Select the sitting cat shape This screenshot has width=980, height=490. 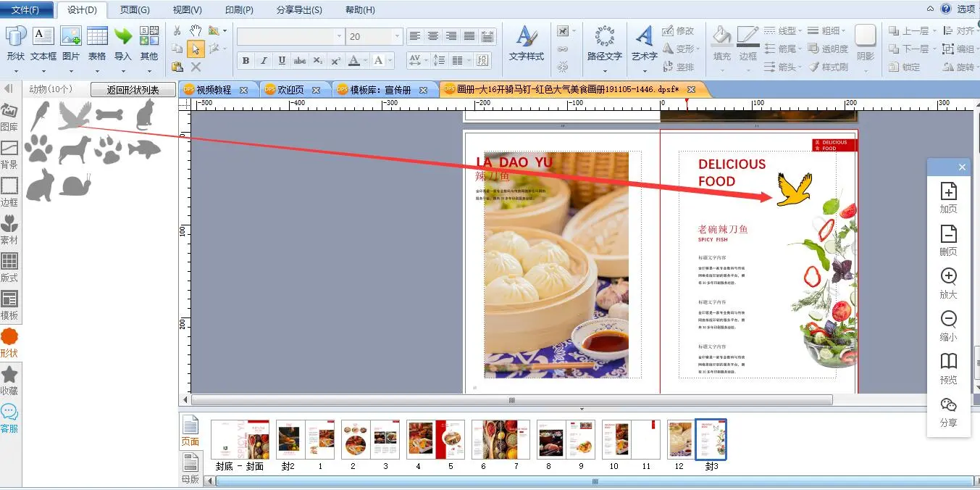(145, 115)
